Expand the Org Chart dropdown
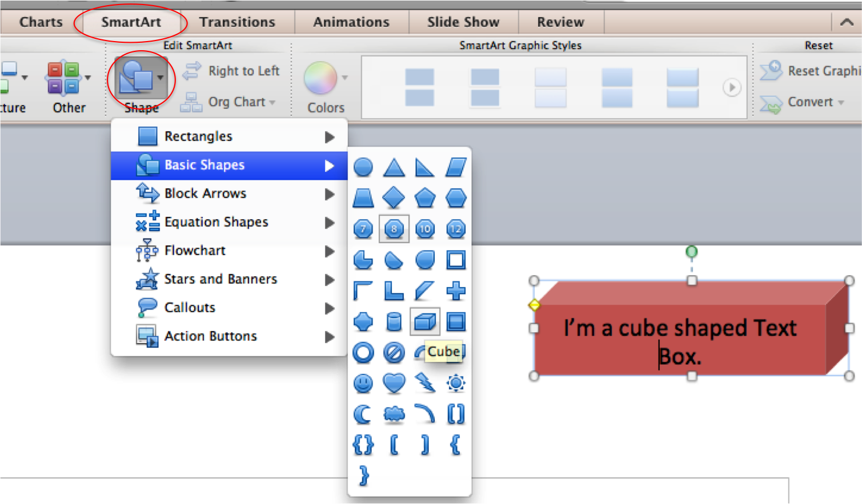The width and height of the screenshot is (862, 504). [x=228, y=102]
